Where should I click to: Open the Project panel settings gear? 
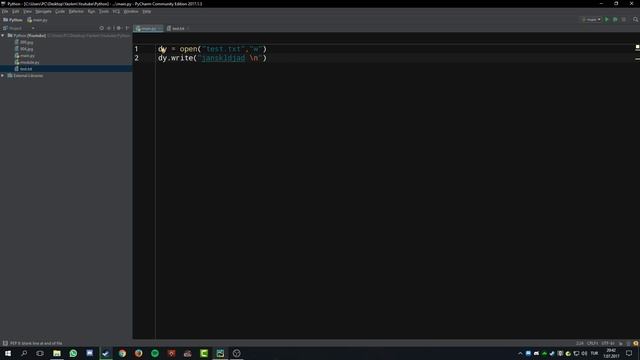click(x=119, y=28)
